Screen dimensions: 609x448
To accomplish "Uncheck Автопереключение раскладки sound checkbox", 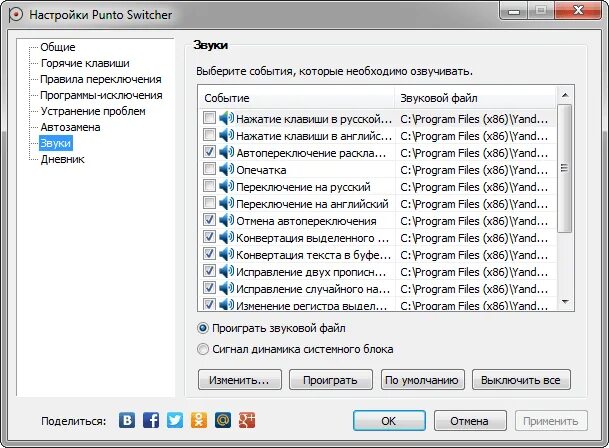I will point(209,152).
